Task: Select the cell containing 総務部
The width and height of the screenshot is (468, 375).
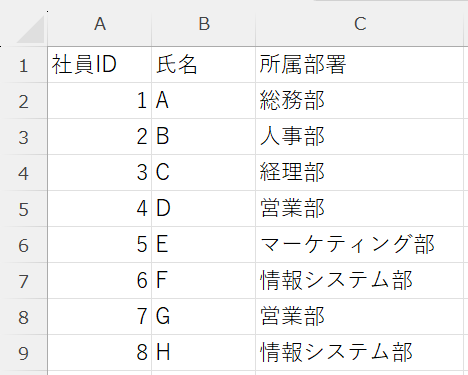Action: [x=359, y=101]
